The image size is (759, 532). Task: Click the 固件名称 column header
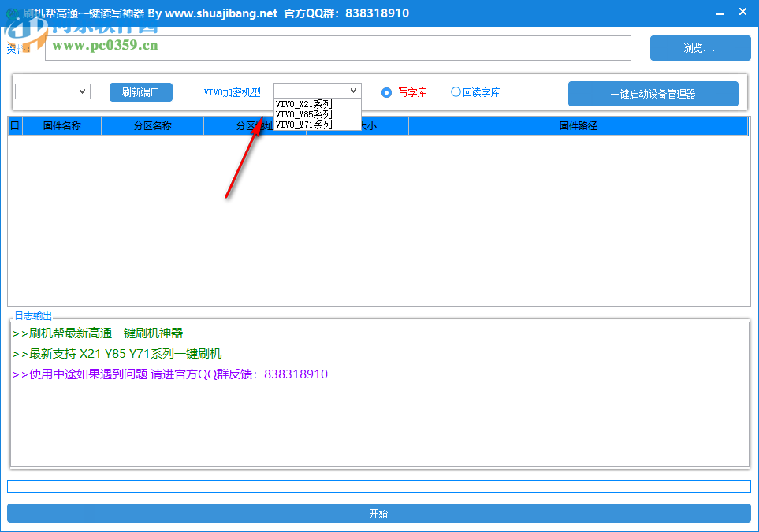pos(61,125)
